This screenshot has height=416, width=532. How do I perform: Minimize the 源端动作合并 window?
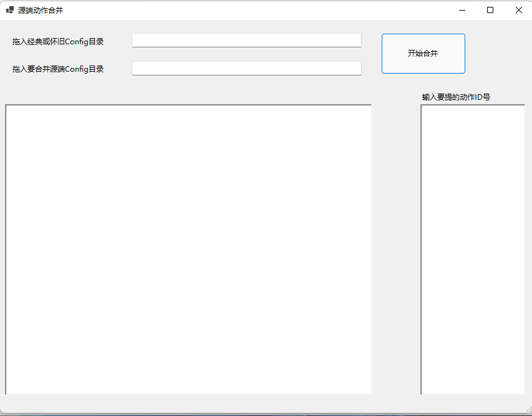pyautogui.click(x=462, y=10)
